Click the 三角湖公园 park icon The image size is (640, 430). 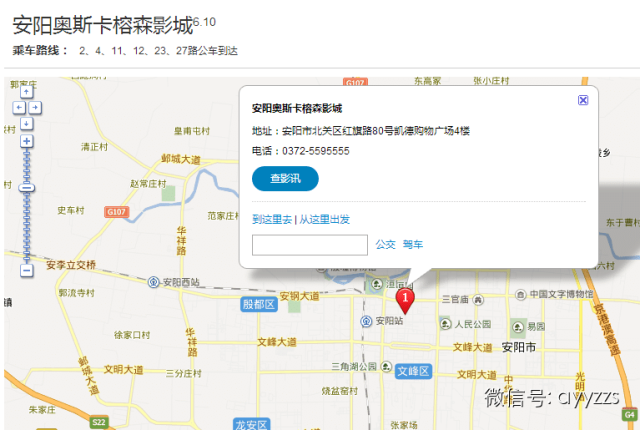point(386,366)
